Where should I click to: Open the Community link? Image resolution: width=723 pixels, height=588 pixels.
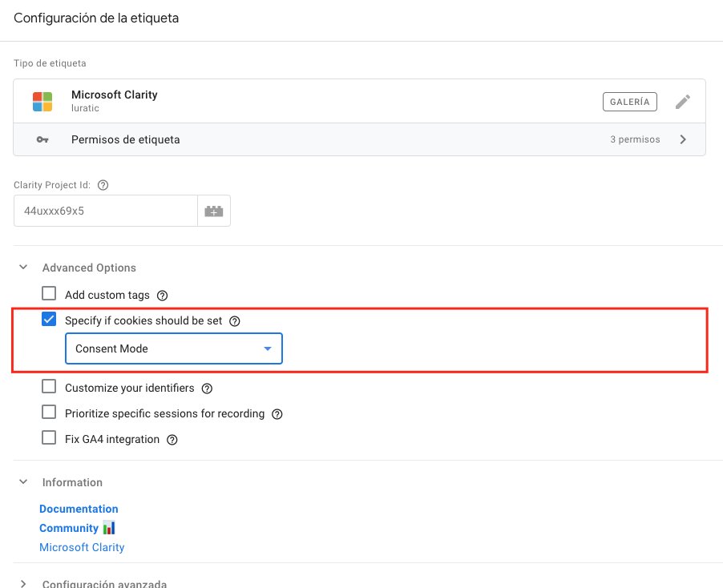(69, 528)
